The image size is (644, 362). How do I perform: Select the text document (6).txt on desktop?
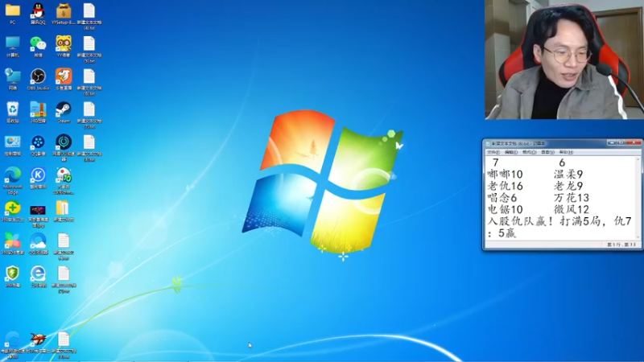pos(89,82)
